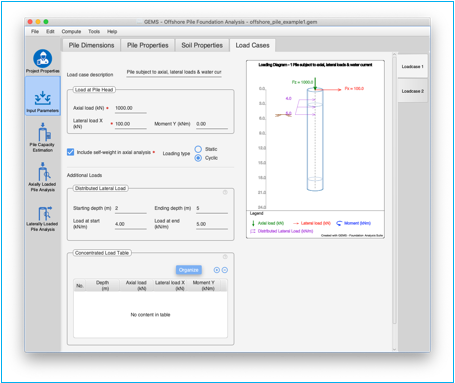This screenshot has height=383, width=455.
Task: Click vertical scrollbar of load case panel
Action: [x=394, y=190]
